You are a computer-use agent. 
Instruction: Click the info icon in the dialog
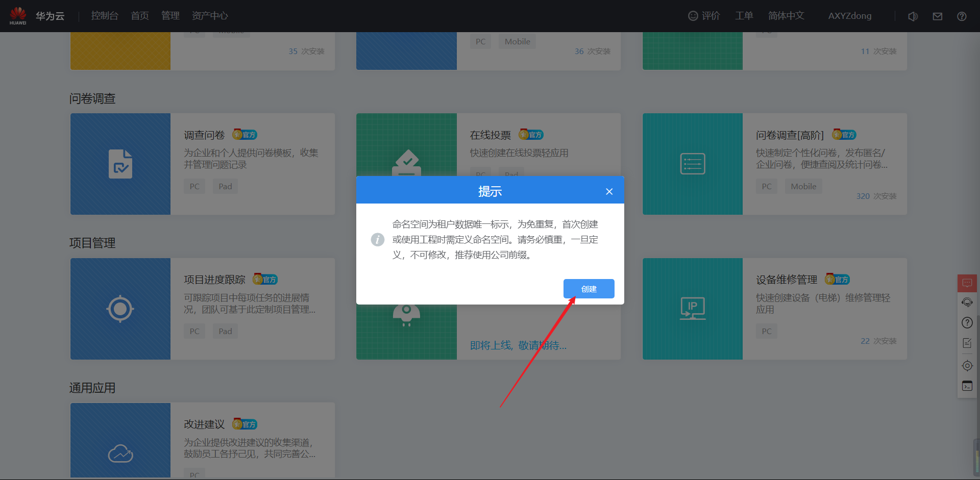378,239
